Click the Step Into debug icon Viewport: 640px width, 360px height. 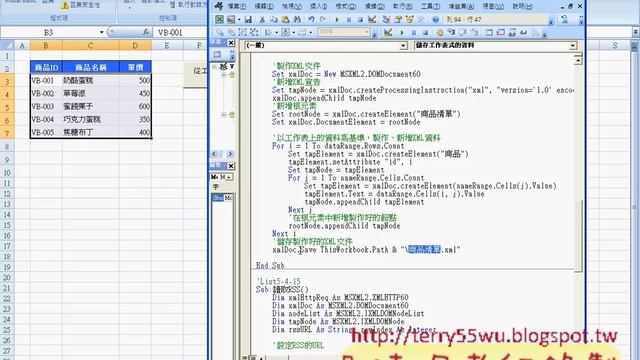coord(451,32)
